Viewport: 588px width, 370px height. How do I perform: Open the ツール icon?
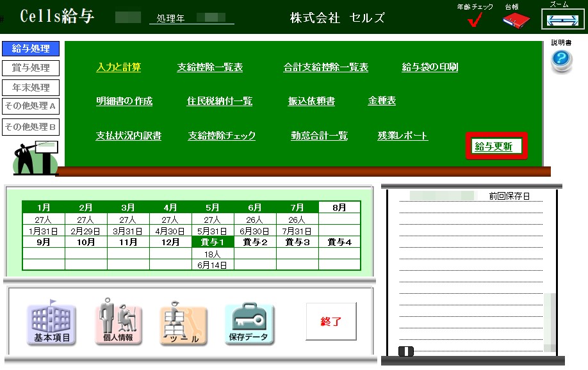(184, 325)
